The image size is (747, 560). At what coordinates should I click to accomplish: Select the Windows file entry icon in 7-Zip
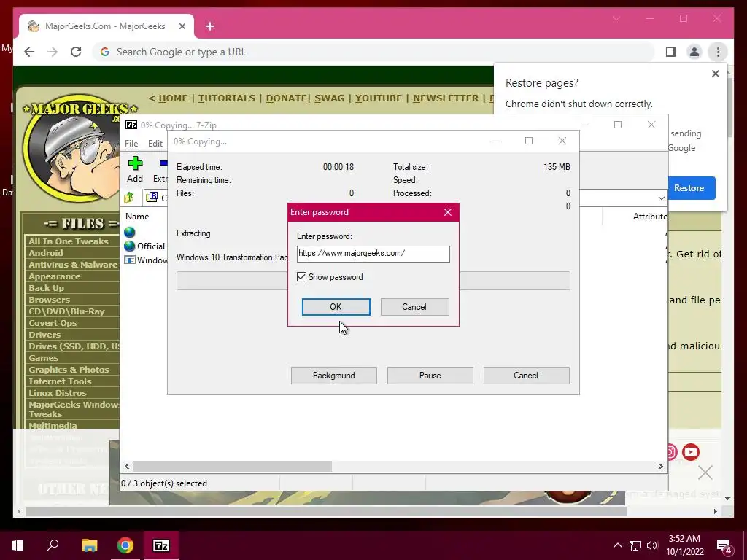tap(130, 260)
